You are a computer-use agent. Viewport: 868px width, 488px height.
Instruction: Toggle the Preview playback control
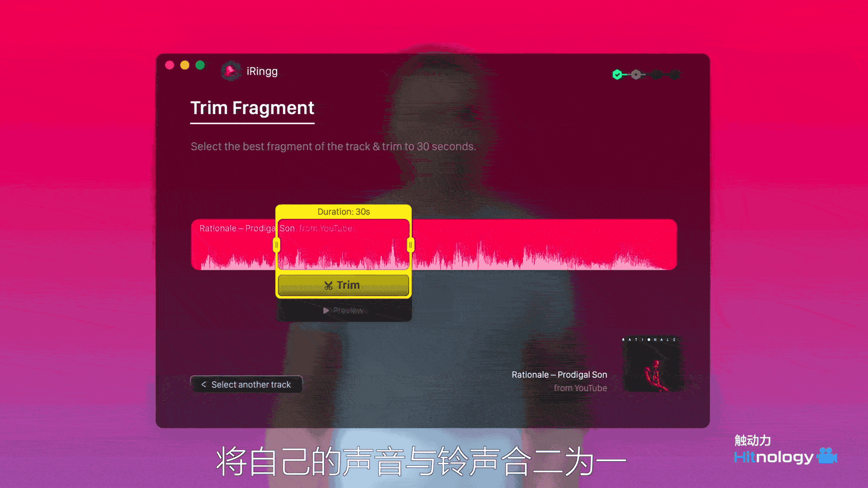coord(343,310)
